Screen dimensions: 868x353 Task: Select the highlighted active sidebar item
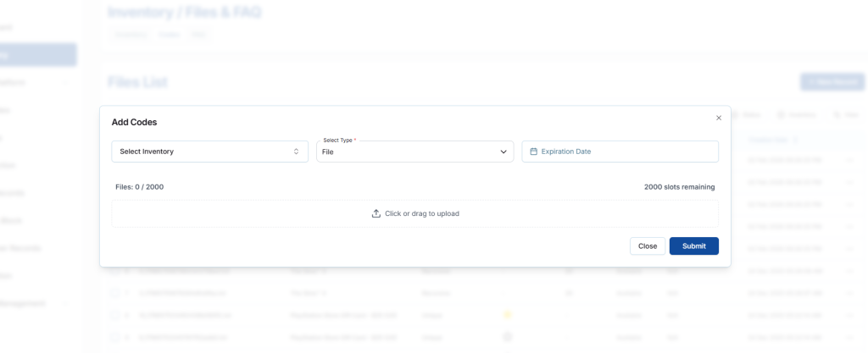(38, 55)
